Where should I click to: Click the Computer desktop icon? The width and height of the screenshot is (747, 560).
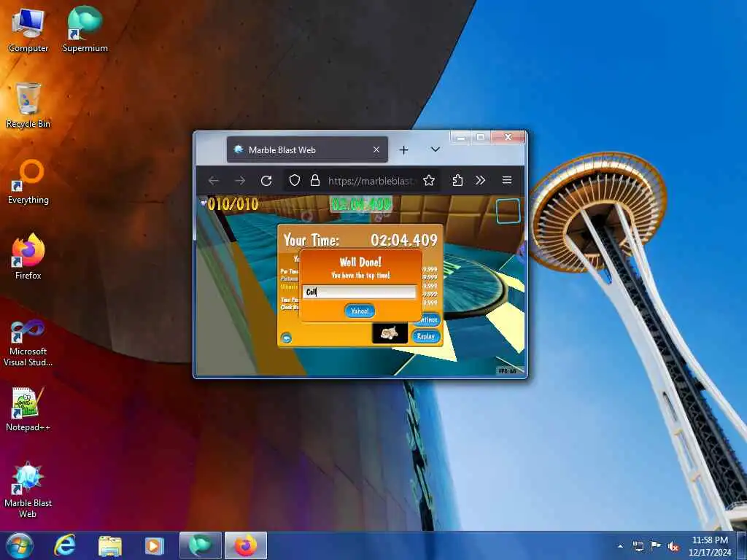click(x=28, y=29)
